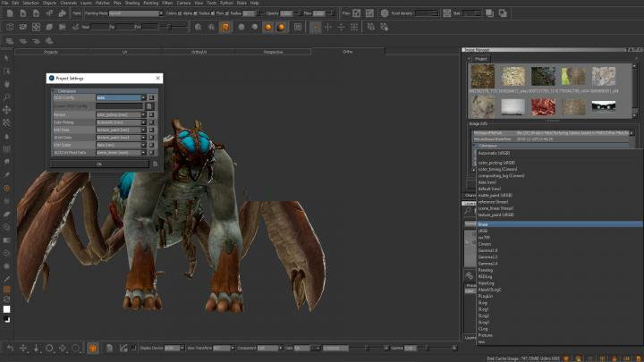
Task: Click the bottom-toolbar circle icon
Action: click(49, 348)
